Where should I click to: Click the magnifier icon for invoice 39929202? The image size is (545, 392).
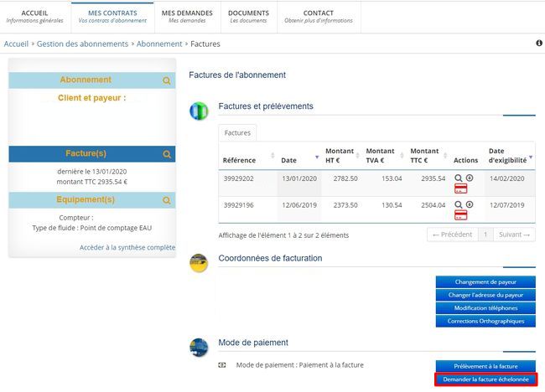tap(459, 178)
